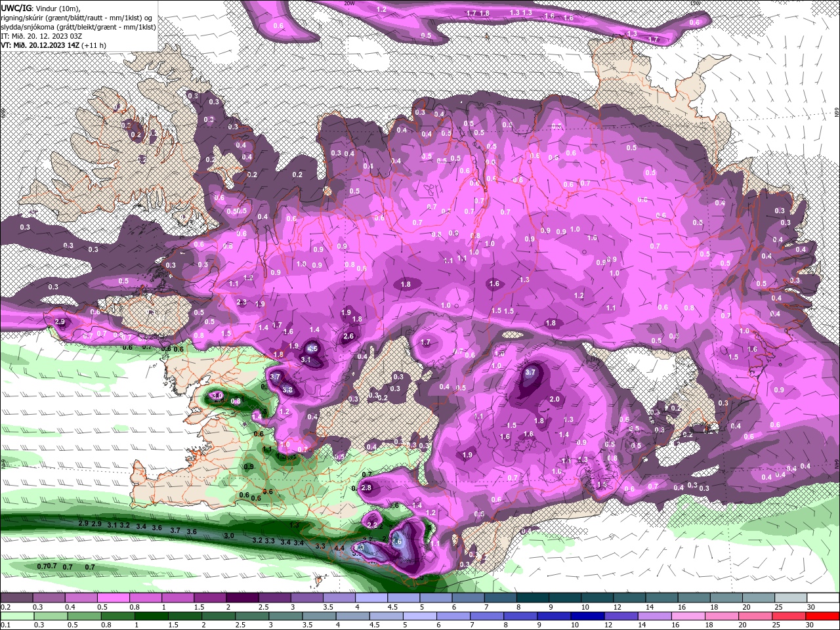
Task: Select the palest green 0.1 swatch in lower legend
Action: point(16,616)
